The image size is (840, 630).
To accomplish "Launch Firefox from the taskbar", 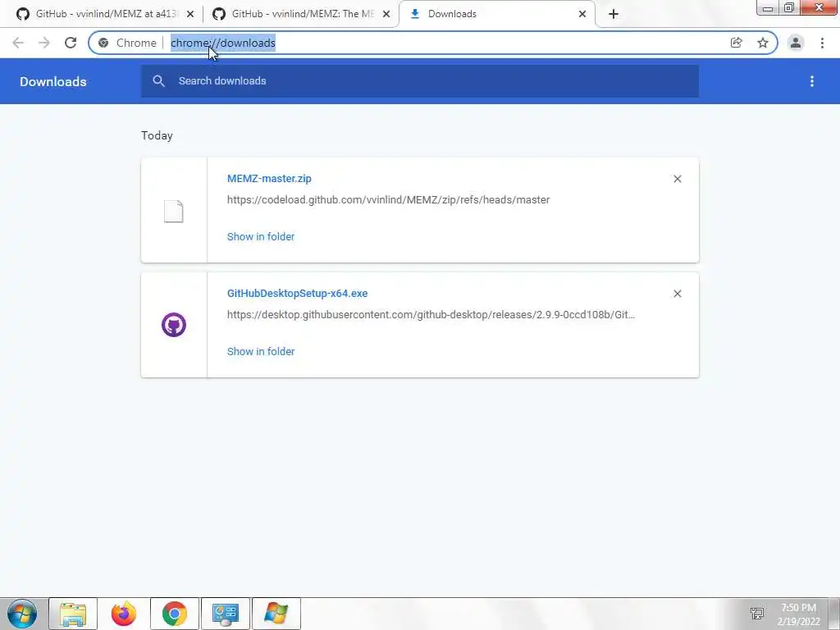I will (x=124, y=614).
